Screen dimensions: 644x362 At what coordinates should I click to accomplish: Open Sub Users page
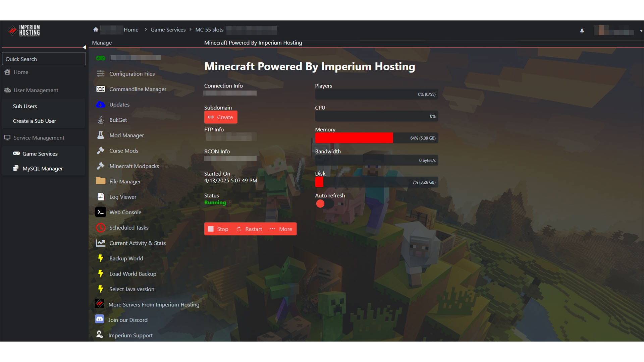(25, 106)
